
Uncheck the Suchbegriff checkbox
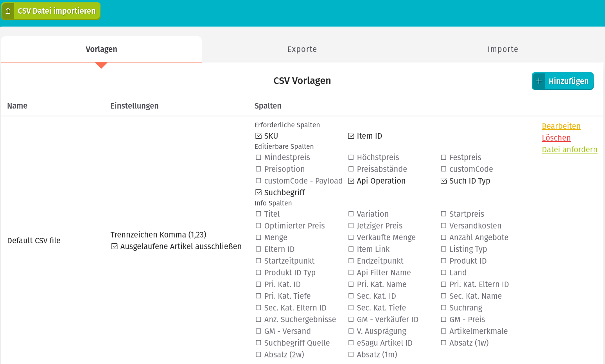(x=259, y=193)
